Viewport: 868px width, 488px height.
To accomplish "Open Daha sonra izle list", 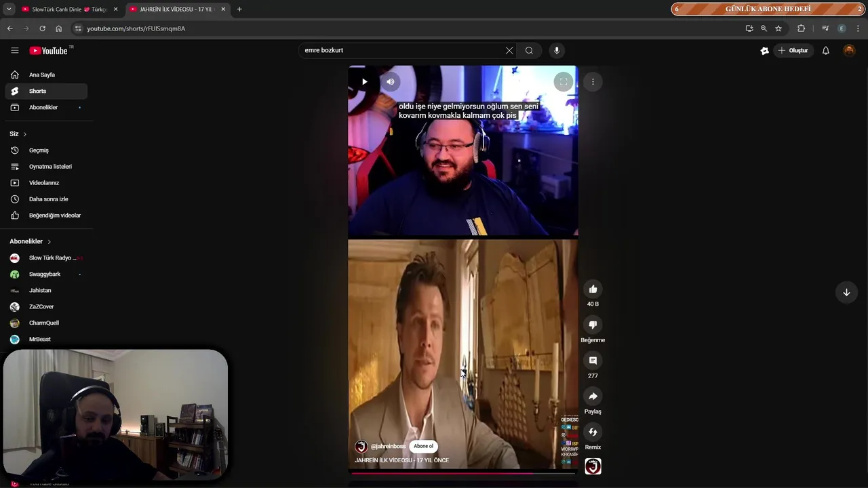I will [46, 199].
